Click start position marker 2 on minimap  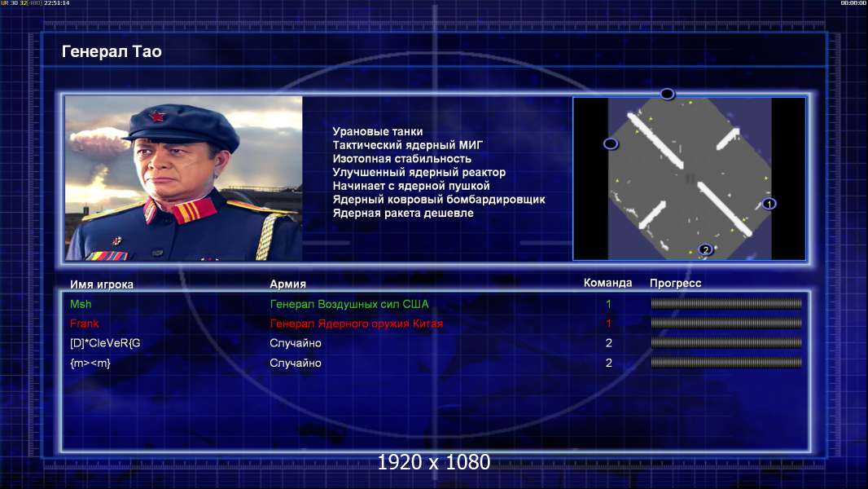[x=705, y=249]
